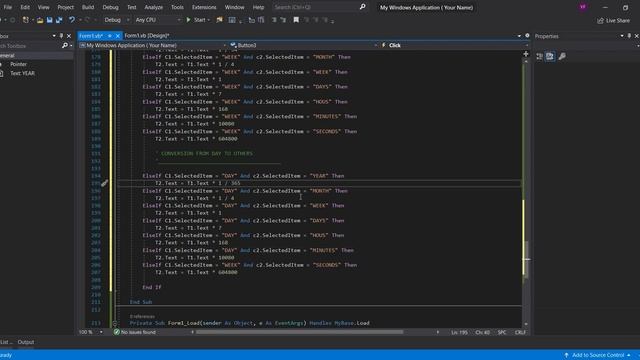Click the horizontal scrollbar in editor
Viewport: 640px width, 360px height.
[x=299, y=332]
